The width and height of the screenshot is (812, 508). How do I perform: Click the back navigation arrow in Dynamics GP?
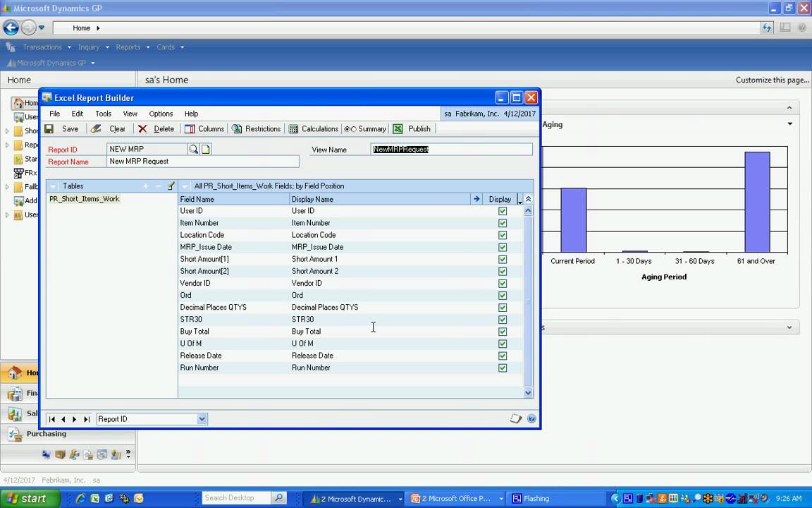[x=11, y=28]
